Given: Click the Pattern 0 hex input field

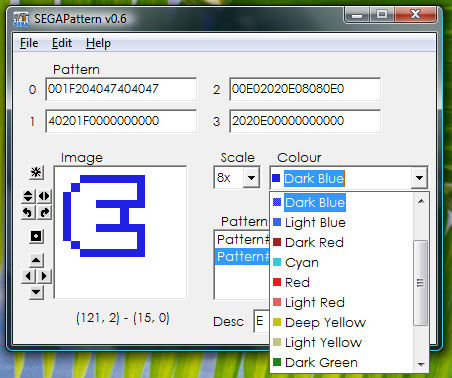Looking at the screenshot, I should click(121, 89).
